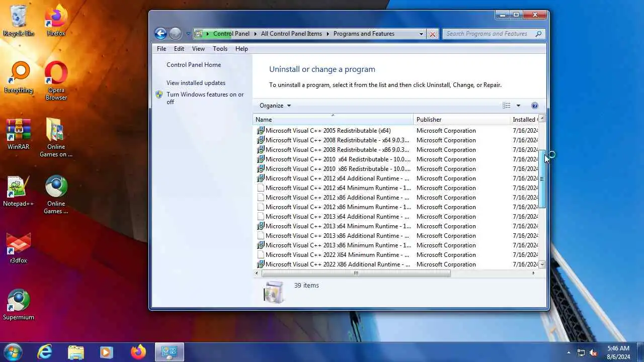This screenshot has height=362, width=644.
Task: Stop loading with the red X button
Action: click(x=432, y=34)
